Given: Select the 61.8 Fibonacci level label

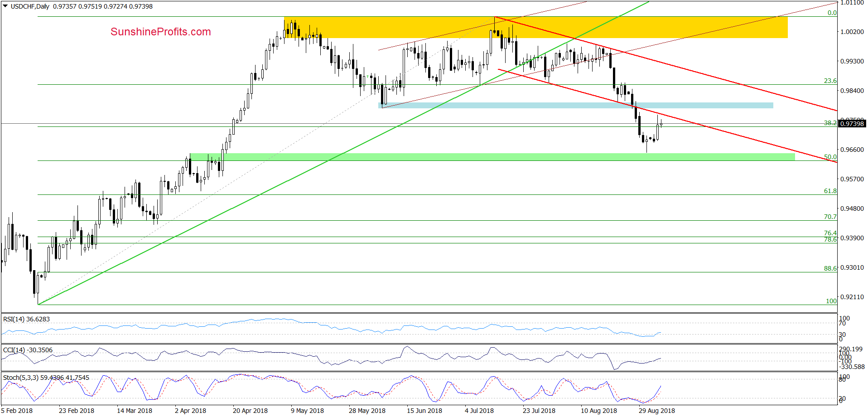Looking at the screenshot, I should point(830,191).
